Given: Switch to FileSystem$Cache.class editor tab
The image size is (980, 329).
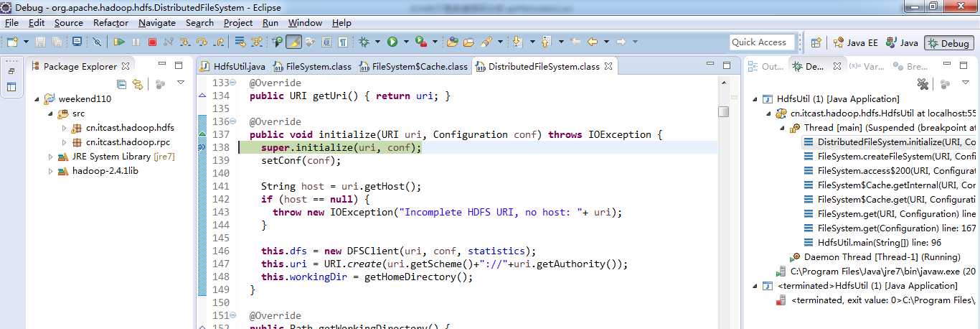Looking at the screenshot, I should pos(413,67).
